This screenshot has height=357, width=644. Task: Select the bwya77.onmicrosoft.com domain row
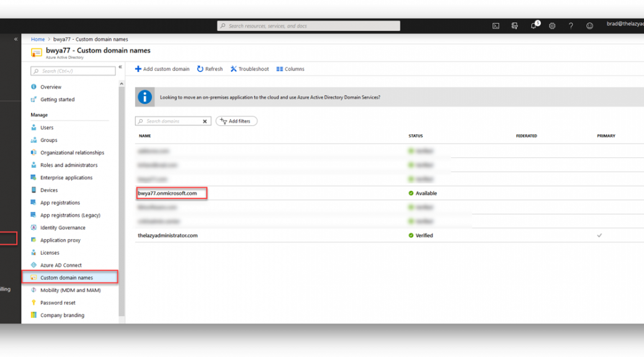390,193
